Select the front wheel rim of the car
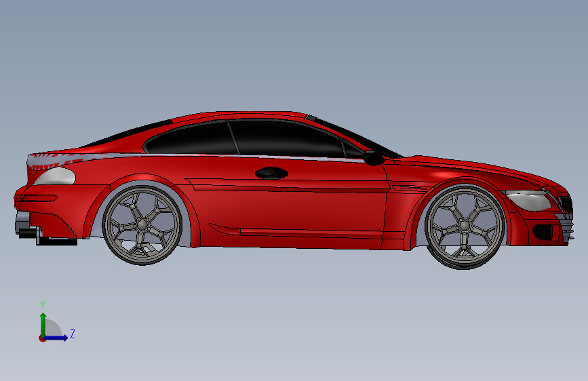588x381 pixels. [x=465, y=226]
